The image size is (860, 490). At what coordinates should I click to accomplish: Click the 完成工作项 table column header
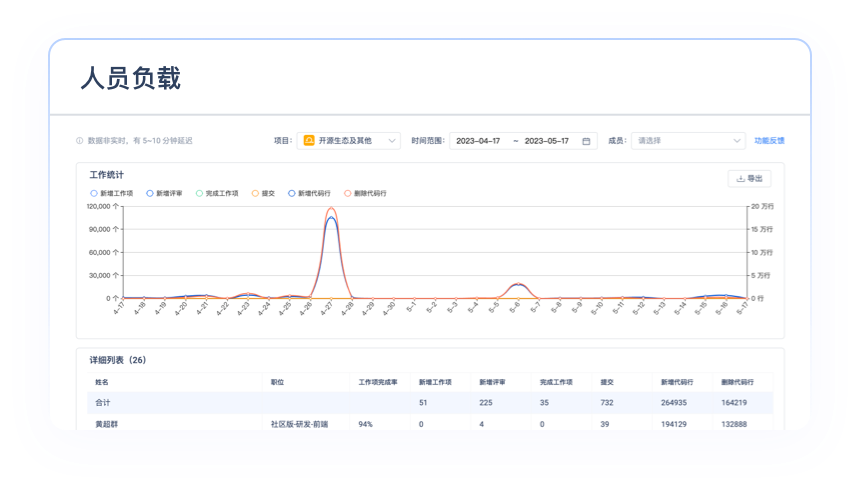tap(556, 382)
